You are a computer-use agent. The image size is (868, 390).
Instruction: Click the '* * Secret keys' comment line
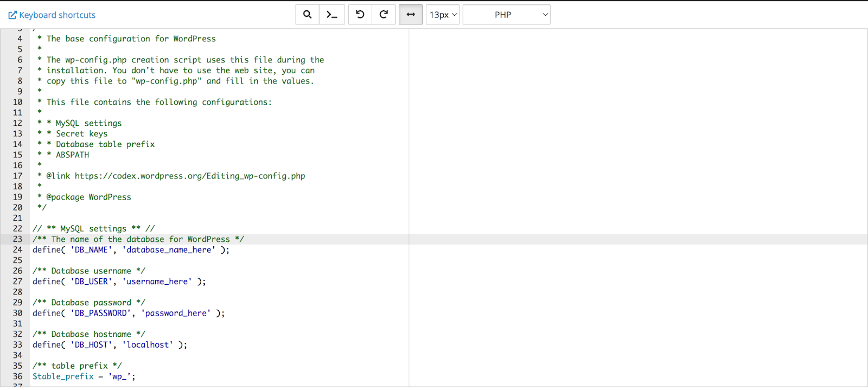(x=72, y=134)
